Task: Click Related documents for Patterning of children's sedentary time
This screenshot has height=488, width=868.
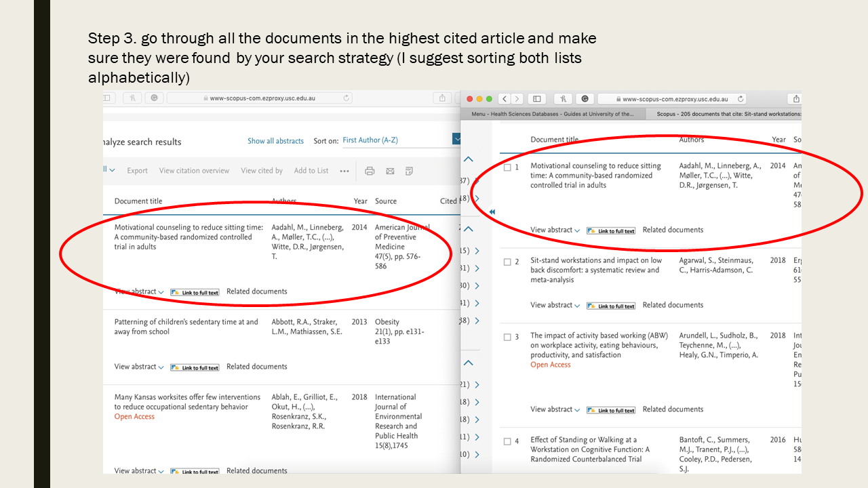Action: tap(256, 367)
